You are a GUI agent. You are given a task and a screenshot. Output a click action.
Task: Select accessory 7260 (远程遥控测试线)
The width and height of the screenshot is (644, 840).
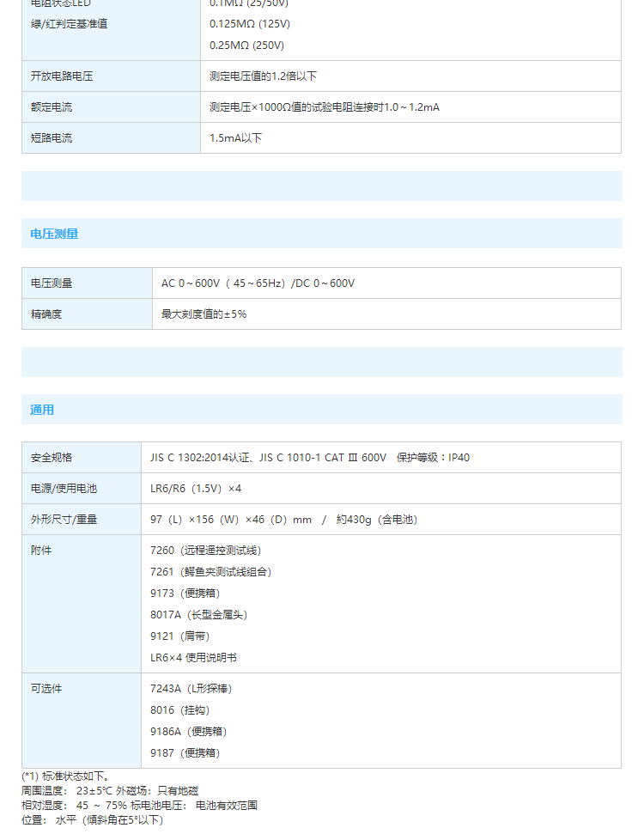tap(206, 551)
